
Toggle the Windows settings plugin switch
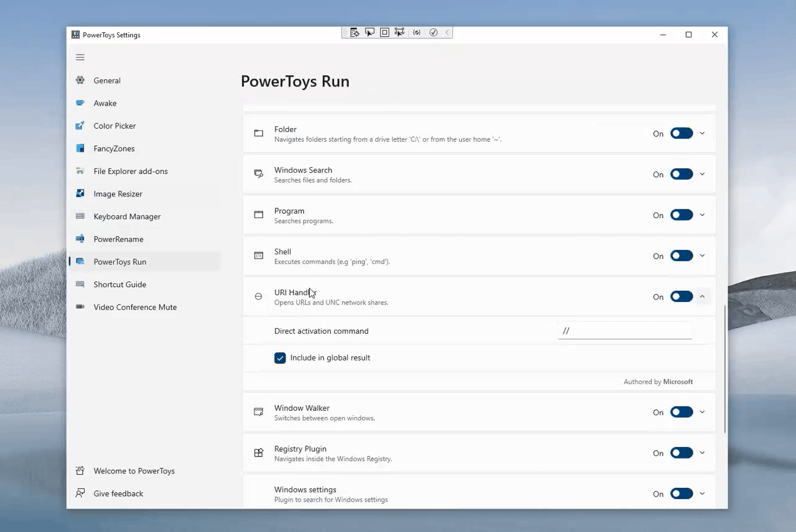click(x=682, y=493)
